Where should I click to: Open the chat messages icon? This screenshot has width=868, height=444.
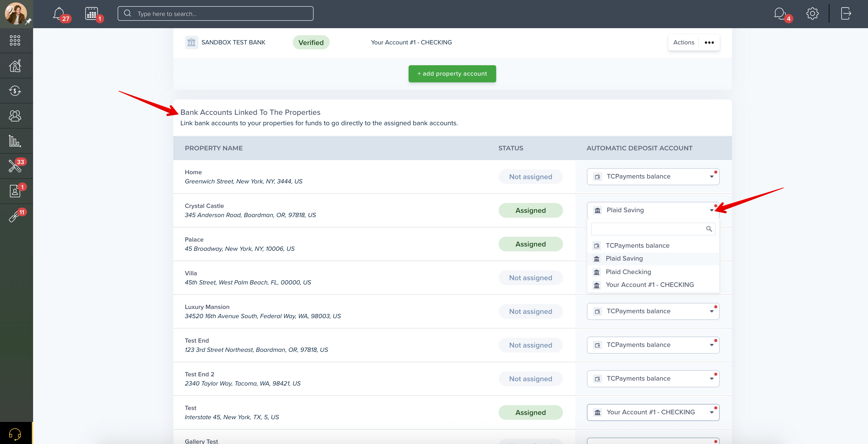[780, 13]
